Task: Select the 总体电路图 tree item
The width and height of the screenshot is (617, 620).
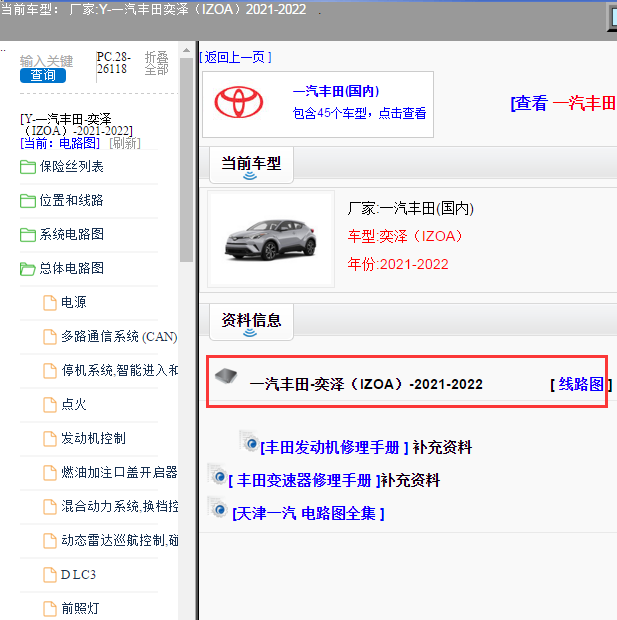Action: click(72, 268)
